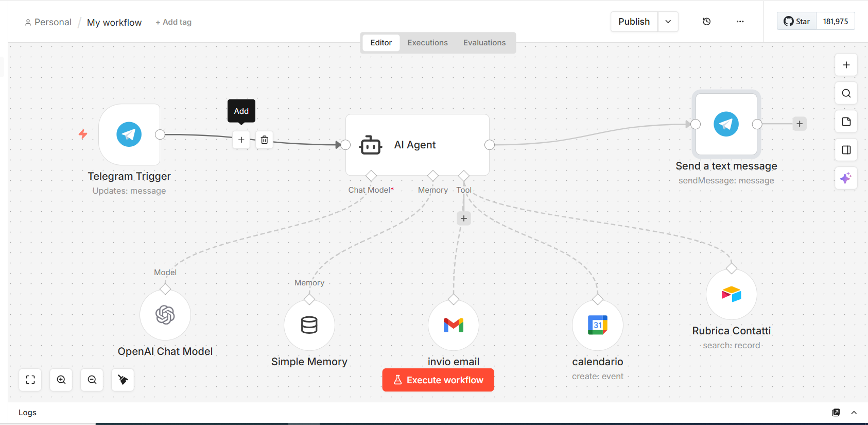Image resolution: width=868 pixels, height=425 pixels.
Task: Pop out the Logs panel
Action: [836, 413]
